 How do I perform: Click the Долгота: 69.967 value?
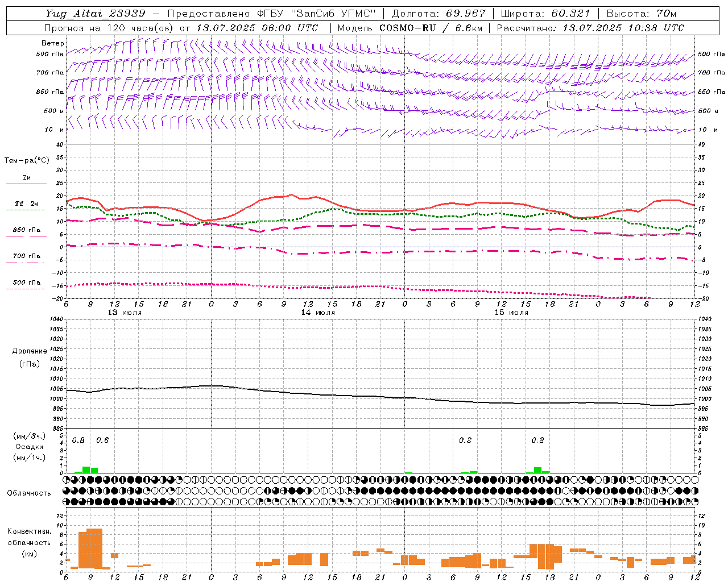[439, 14]
